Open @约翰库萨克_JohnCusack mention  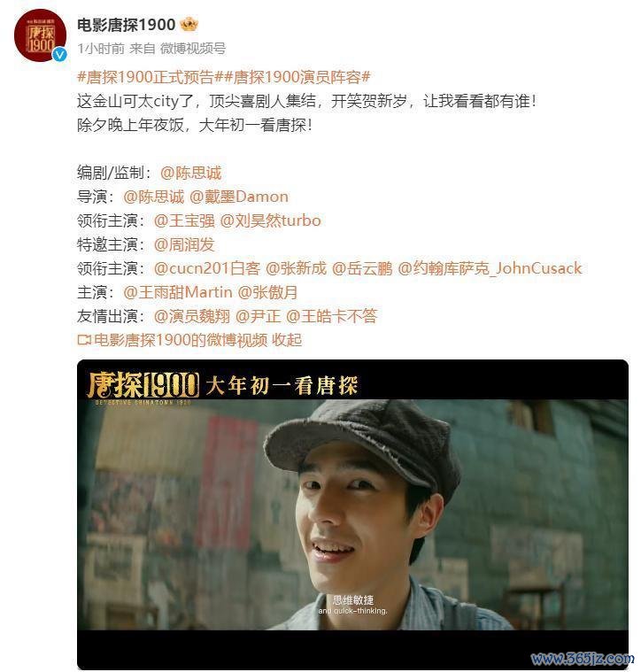coord(490,269)
